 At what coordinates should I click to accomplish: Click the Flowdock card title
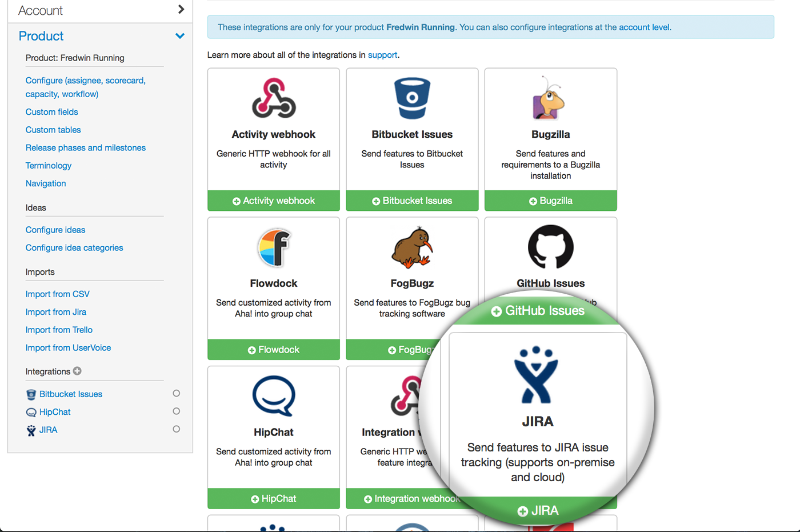[x=274, y=283]
